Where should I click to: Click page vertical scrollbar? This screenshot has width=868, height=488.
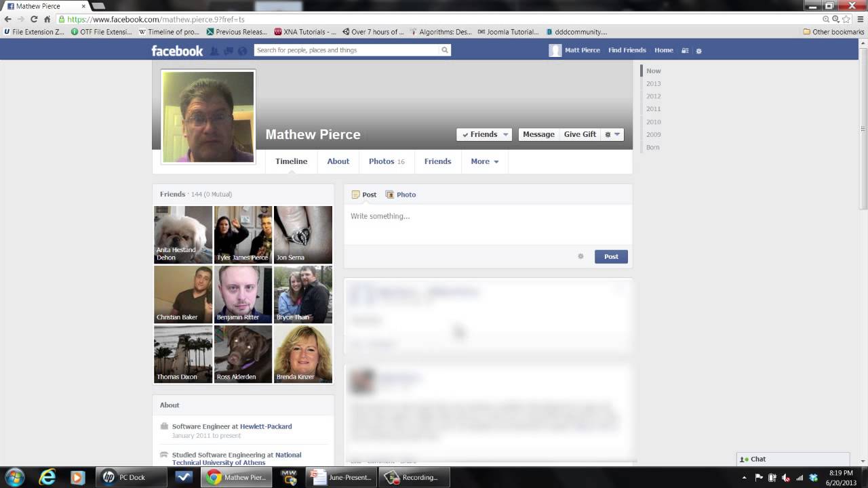click(x=863, y=129)
